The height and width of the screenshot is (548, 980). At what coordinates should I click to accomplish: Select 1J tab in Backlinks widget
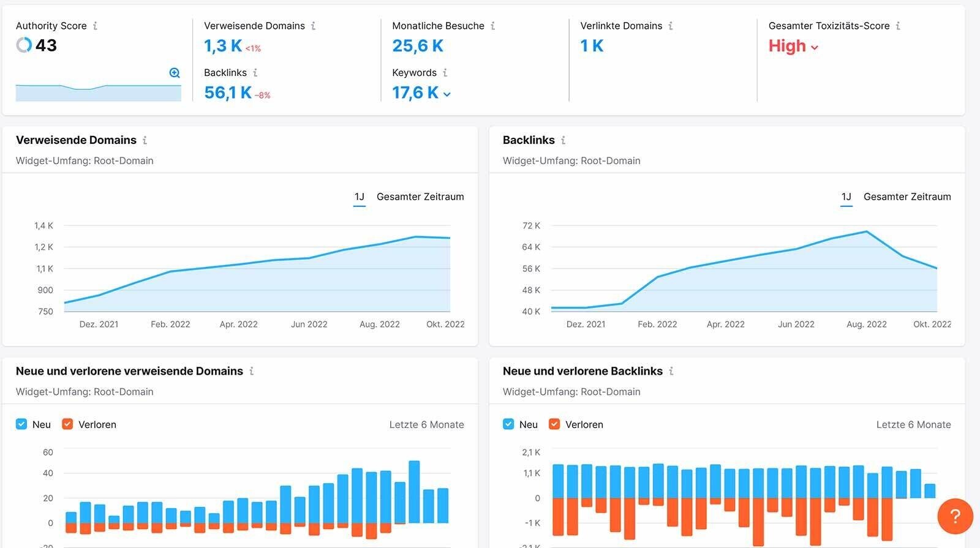[846, 197]
